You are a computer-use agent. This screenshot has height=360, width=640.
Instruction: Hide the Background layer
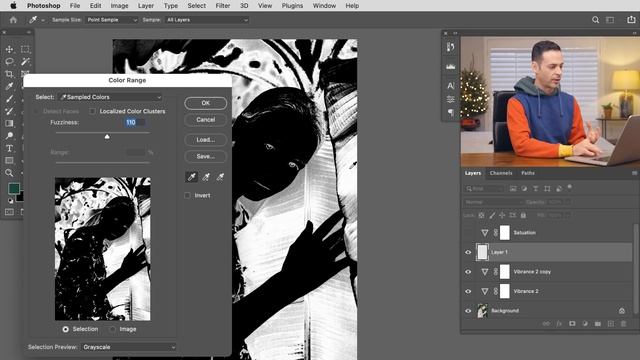468,311
